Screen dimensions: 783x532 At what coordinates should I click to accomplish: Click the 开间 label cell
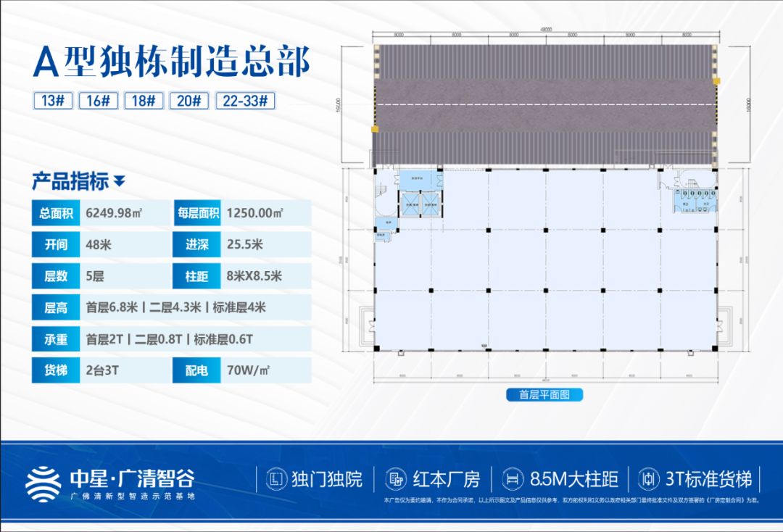tap(56, 244)
